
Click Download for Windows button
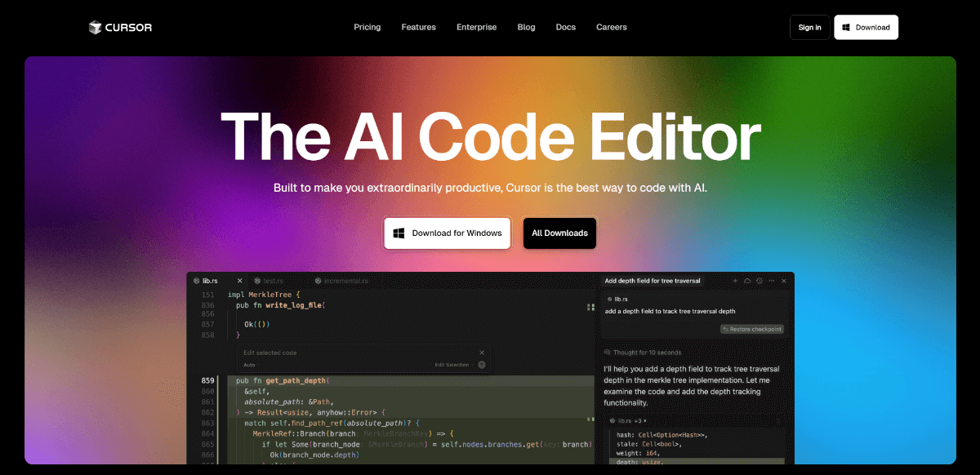(x=448, y=233)
